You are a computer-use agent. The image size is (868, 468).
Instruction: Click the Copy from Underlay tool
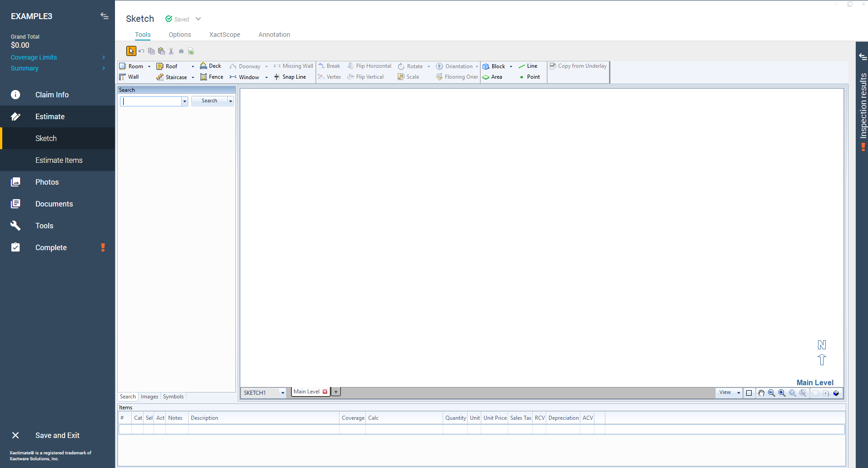click(x=578, y=66)
